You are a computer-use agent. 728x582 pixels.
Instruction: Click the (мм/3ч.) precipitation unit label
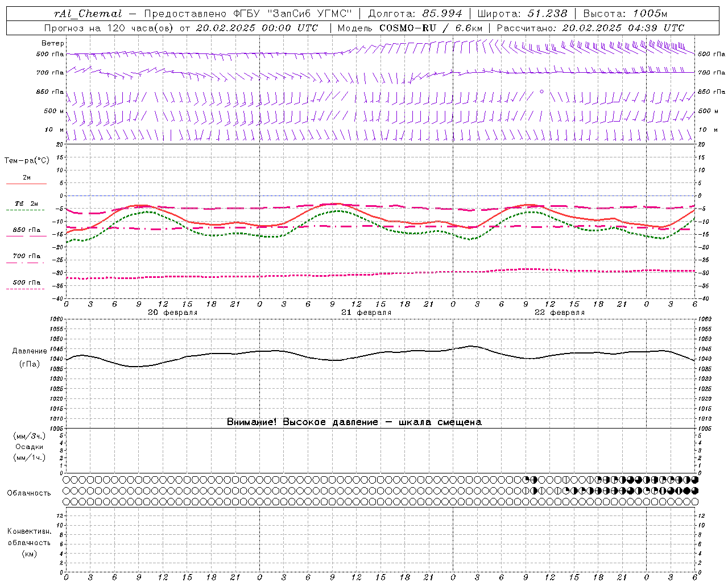click(30, 436)
